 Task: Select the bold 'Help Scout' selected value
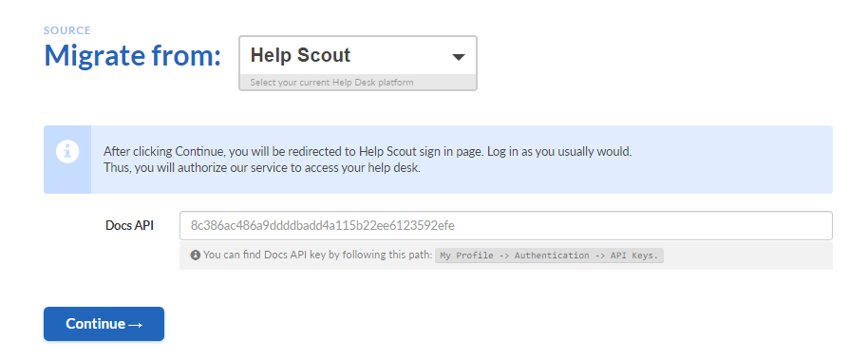pyautogui.click(x=301, y=55)
